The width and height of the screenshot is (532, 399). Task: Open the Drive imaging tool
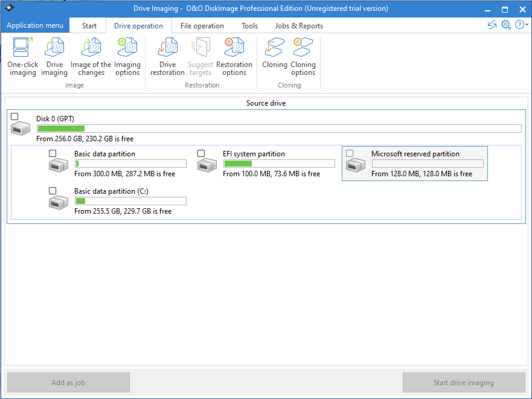pos(54,57)
